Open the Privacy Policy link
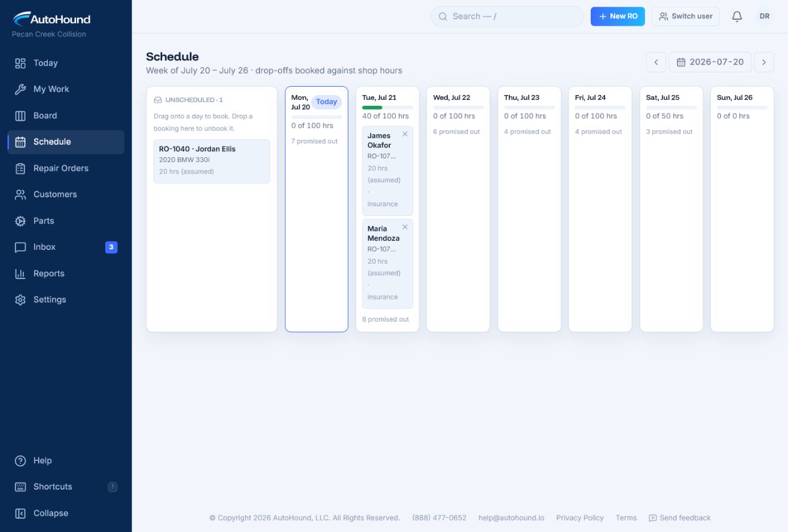The height and width of the screenshot is (532, 788). tap(580, 518)
